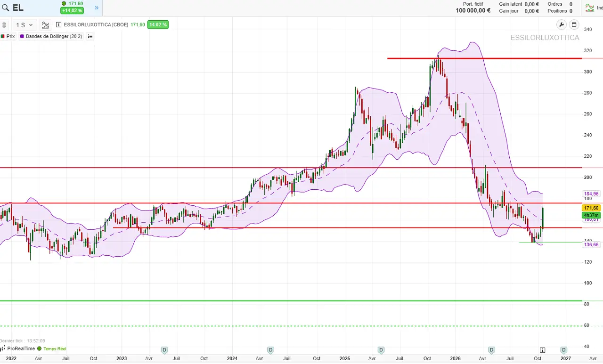
Task: Click the 171,60 current price label on axis
Action: tap(591, 208)
